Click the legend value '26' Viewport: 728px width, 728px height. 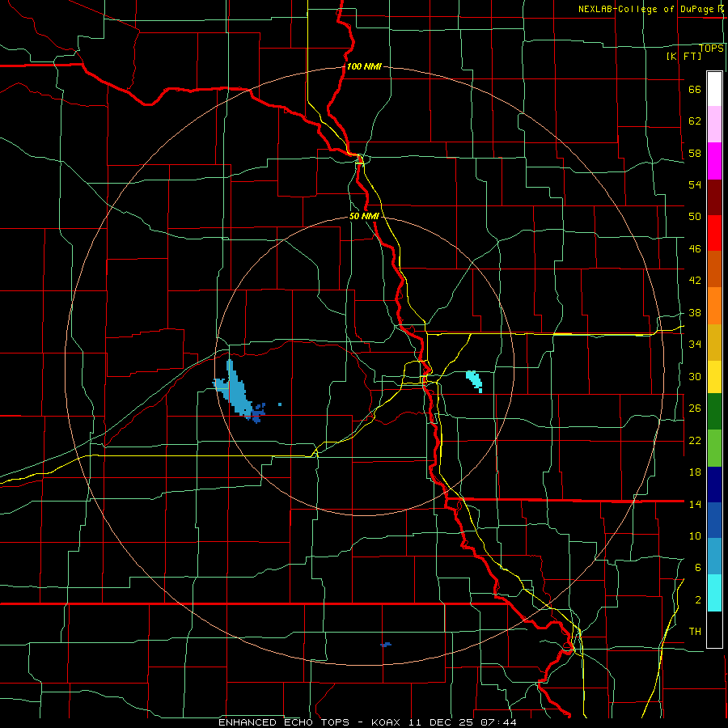pos(695,408)
